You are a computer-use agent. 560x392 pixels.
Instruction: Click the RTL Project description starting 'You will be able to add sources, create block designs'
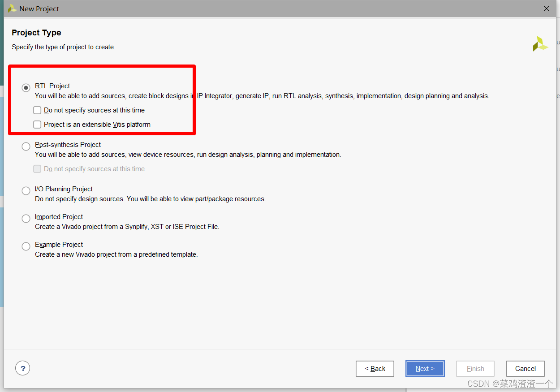262,96
